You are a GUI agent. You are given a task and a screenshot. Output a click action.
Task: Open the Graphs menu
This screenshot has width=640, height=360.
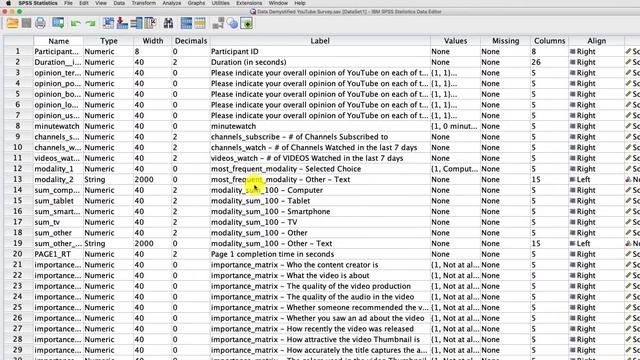[x=196, y=3]
